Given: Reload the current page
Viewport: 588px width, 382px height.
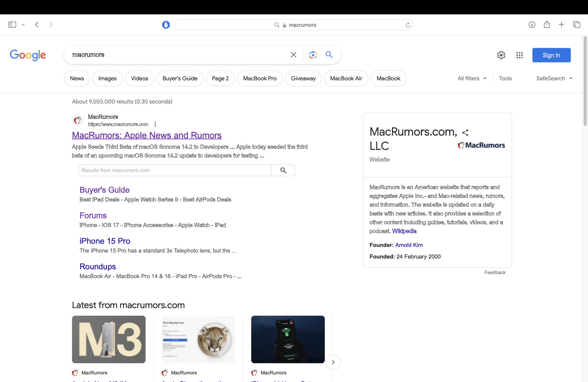Looking at the screenshot, I should pyautogui.click(x=408, y=25).
